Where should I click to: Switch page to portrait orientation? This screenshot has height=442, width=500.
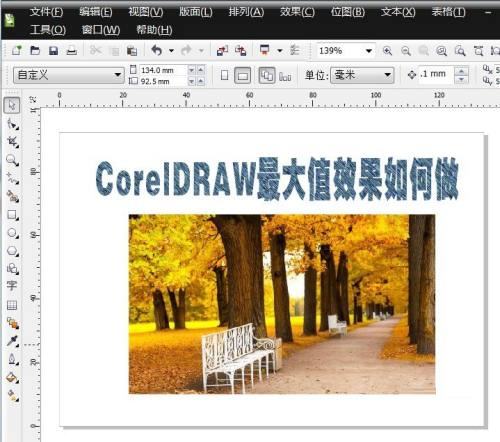pos(224,75)
